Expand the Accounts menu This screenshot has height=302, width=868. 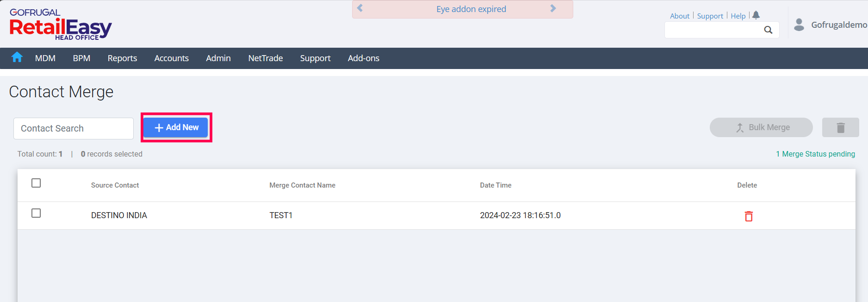pos(171,58)
